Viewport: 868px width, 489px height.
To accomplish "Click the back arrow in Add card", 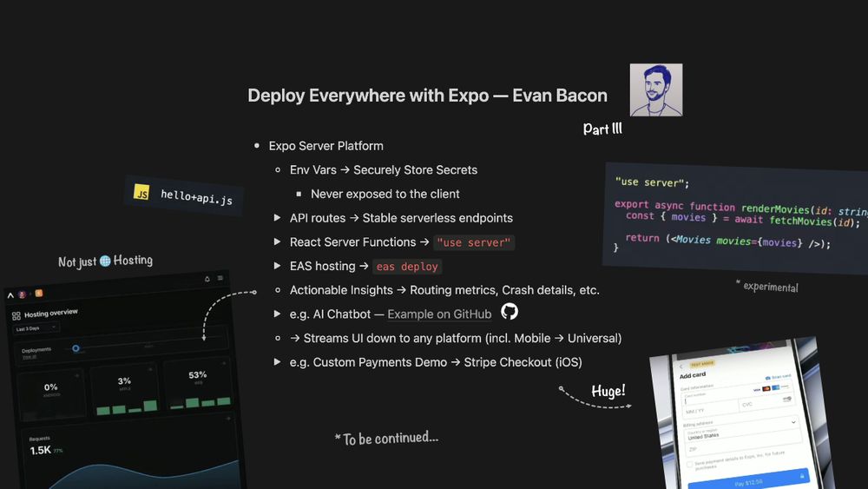I will point(681,367).
